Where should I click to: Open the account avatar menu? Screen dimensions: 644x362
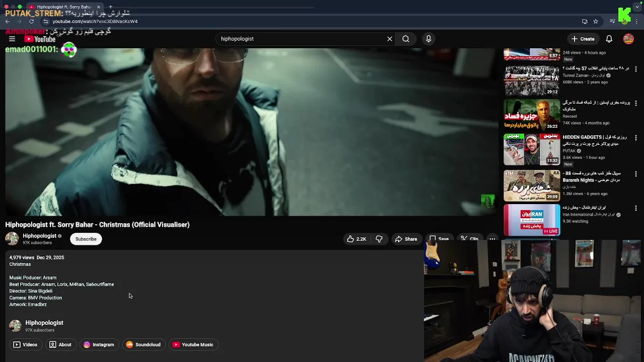tap(628, 39)
